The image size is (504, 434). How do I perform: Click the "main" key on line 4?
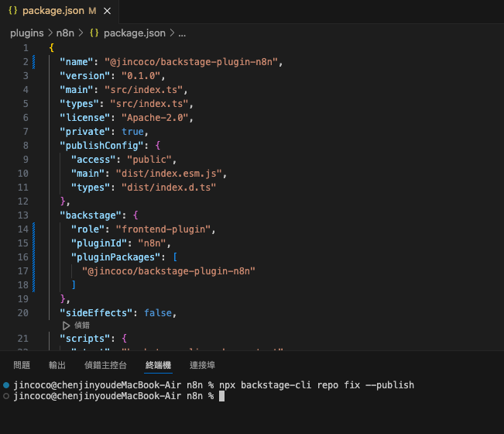tap(77, 90)
